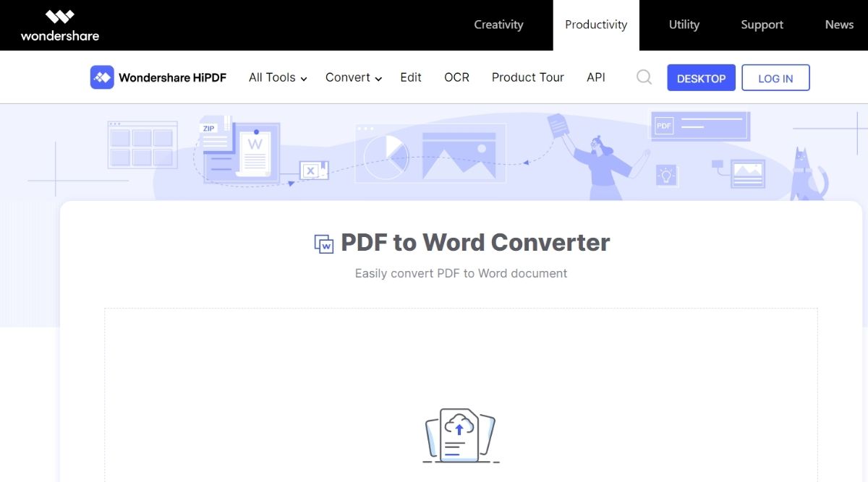The height and width of the screenshot is (482, 868).
Task: Click the Word icon beside the converter heading
Action: 323,244
